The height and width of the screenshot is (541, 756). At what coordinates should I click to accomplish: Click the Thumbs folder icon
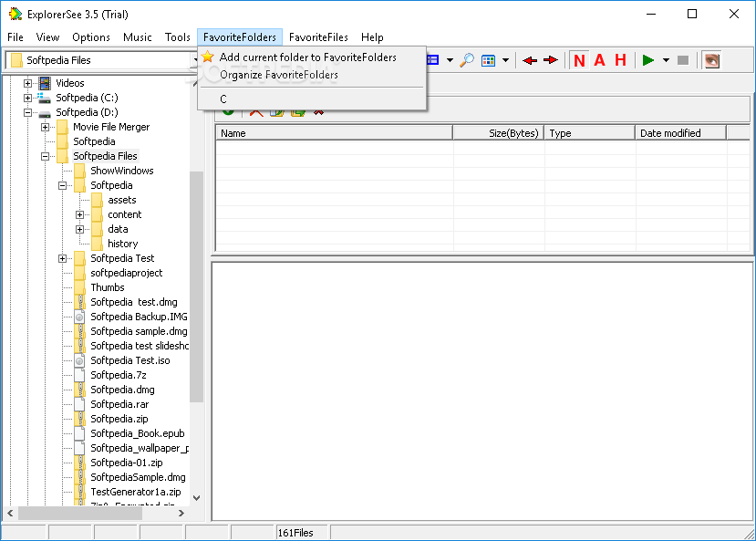coord(80,287)
